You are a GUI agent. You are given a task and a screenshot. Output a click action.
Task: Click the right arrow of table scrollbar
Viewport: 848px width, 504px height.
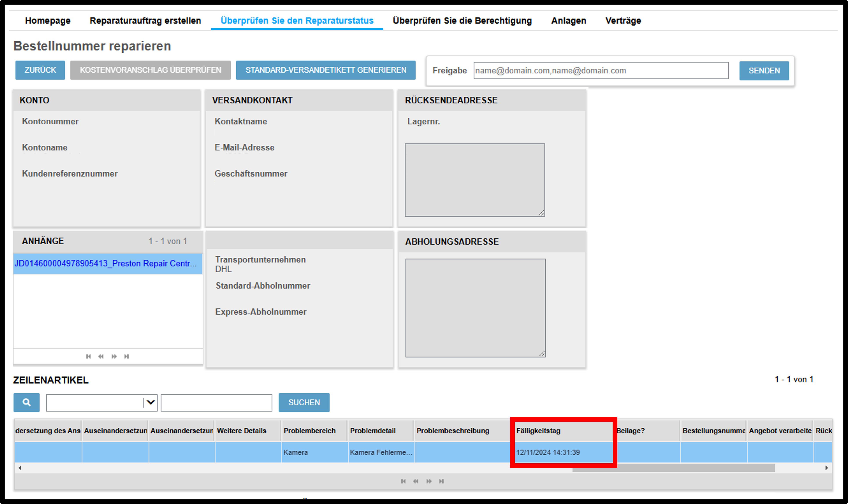[x=827, y=468]
